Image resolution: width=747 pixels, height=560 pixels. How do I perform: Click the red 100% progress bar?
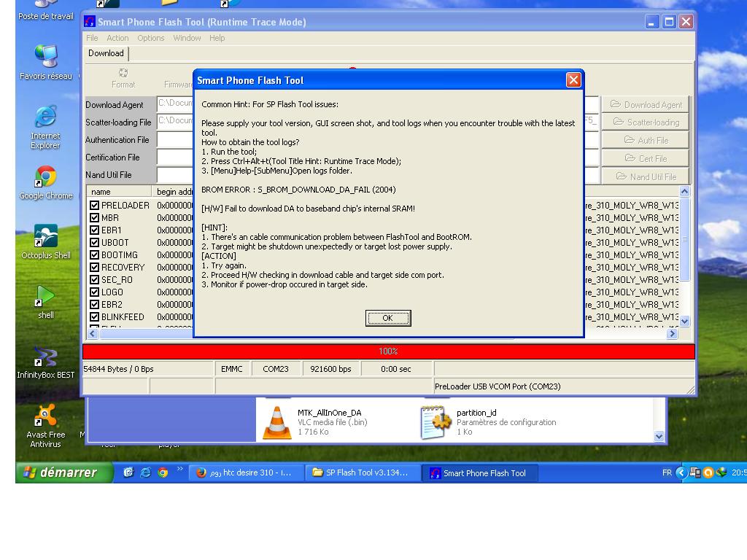click(388, 351)
